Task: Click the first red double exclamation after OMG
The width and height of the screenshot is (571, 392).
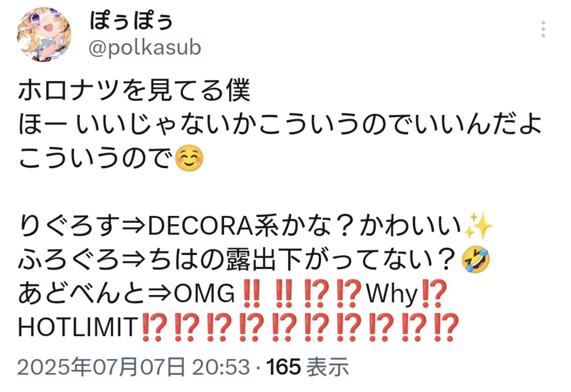Action: pos(252,293)
